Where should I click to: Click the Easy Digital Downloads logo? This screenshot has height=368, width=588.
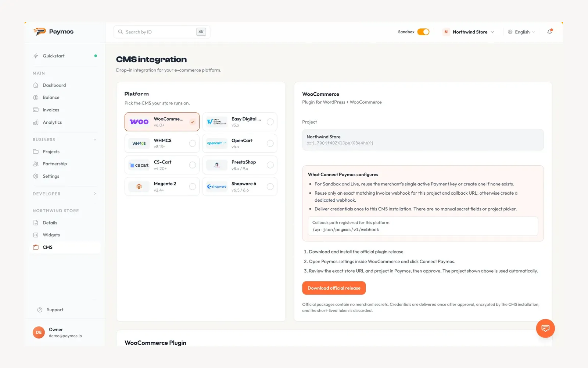[x=217, y=122]
